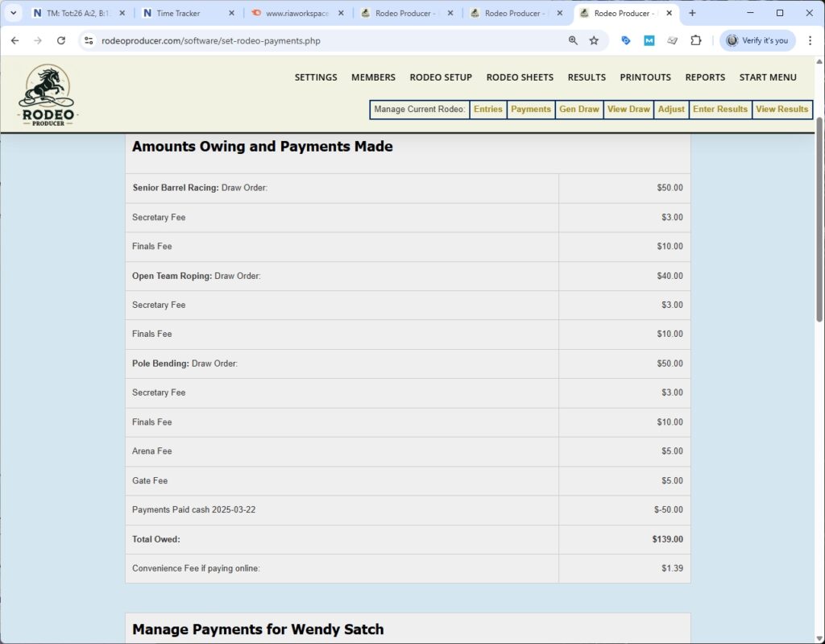Open Chrome's three-dot menu

click(x=810, y=39)
